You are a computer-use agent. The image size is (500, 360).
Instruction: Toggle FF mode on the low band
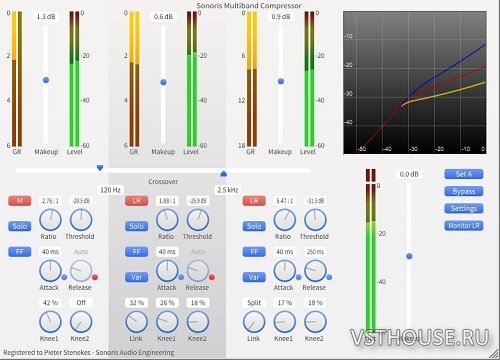[x=20, y=252]
